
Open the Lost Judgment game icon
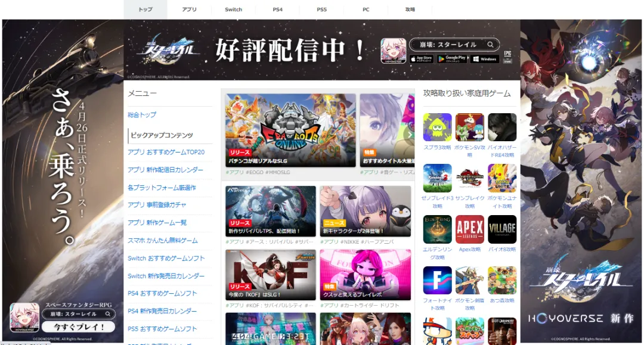(x=502, y=331)
